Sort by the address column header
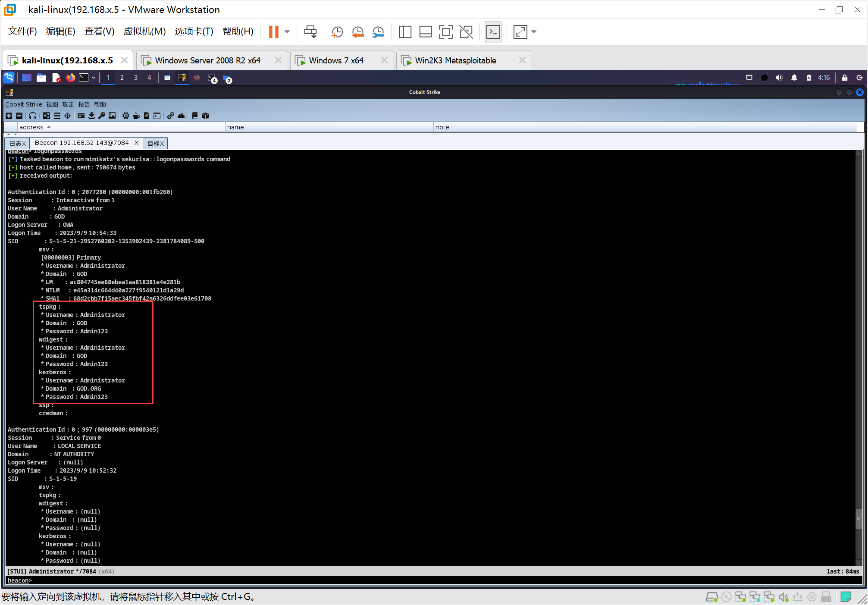The width and height of the screenshot is (868, 605). (31, 127)
